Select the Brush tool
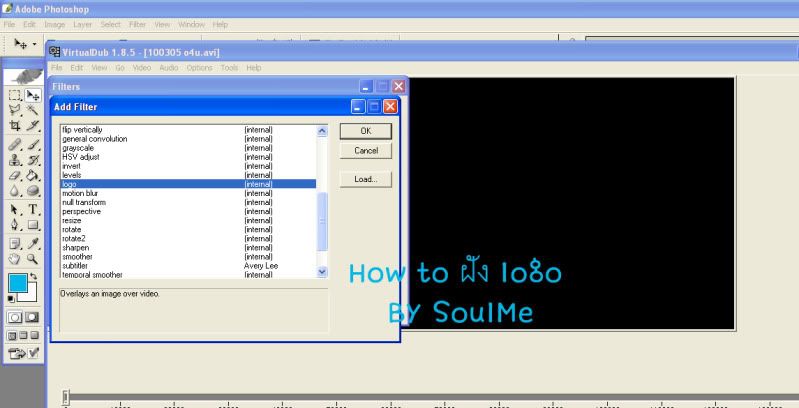The image size is (799, 408). 33,145
